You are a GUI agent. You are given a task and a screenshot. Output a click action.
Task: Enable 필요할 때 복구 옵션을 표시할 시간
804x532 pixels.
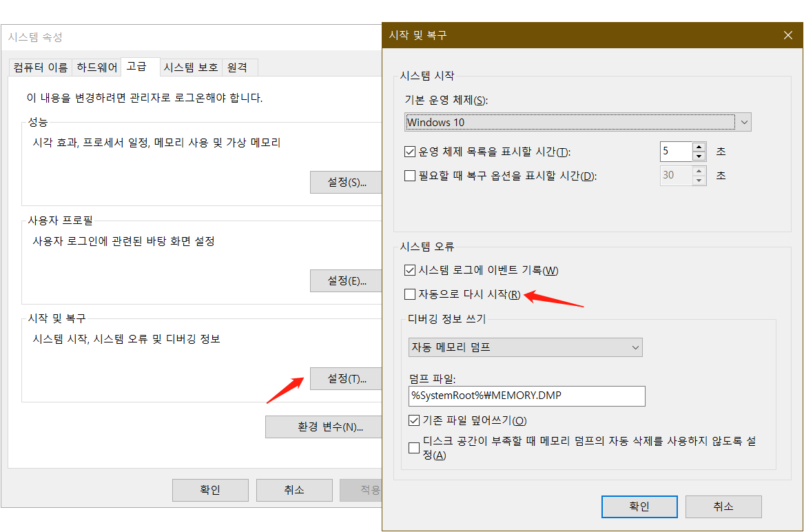[x=409, y=176]
